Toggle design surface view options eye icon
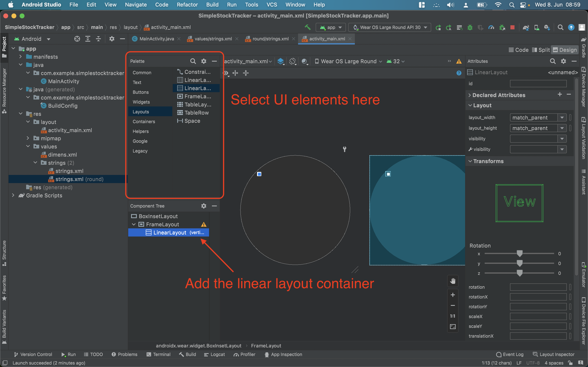This screenshot has width=588, height=367. click(226, 73)
